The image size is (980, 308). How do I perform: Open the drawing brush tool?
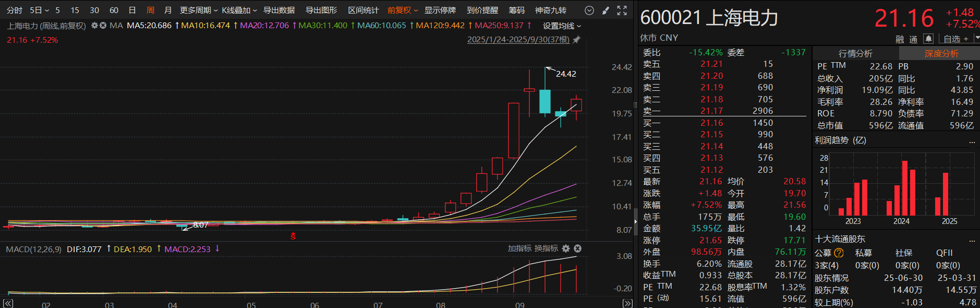606,10
